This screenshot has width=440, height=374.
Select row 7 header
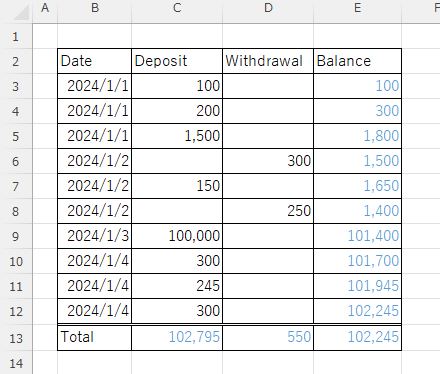click(16, 186)
